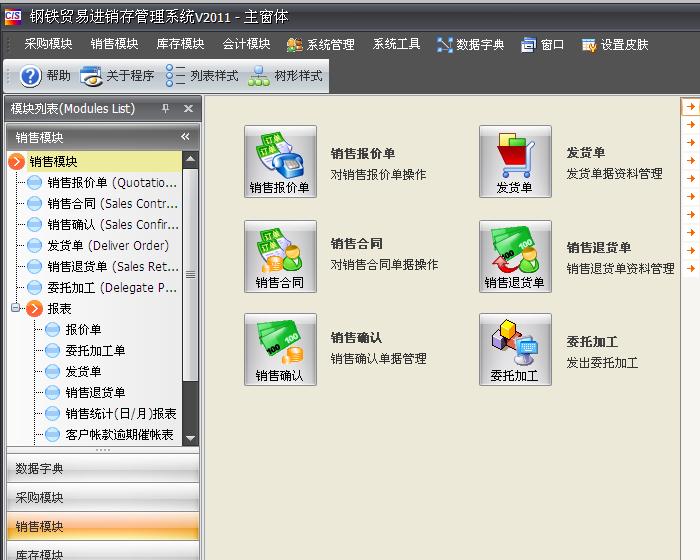This screenshot has width=700, height=560.
Task: Open the 销售退货单 return icon
Action: pos(515,256)
